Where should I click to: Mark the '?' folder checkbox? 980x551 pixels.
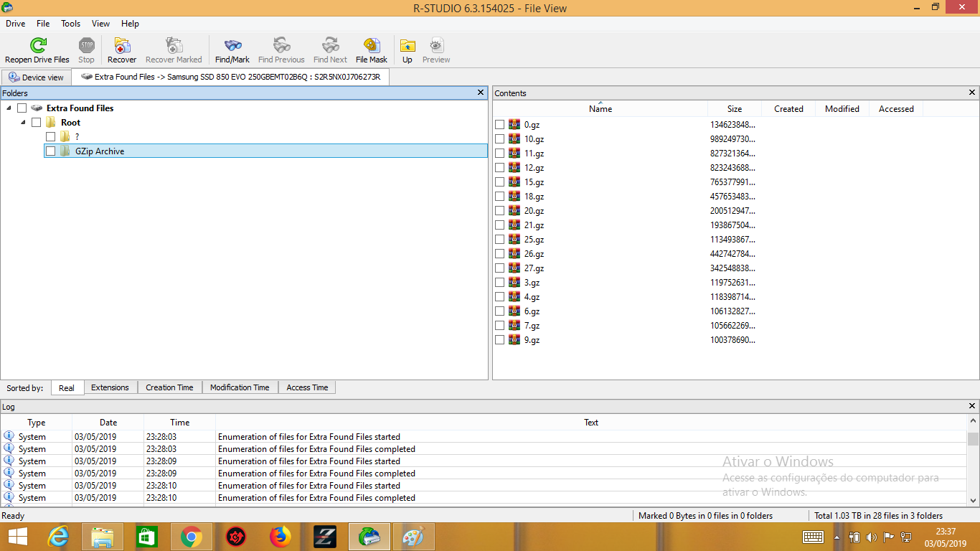50,137
